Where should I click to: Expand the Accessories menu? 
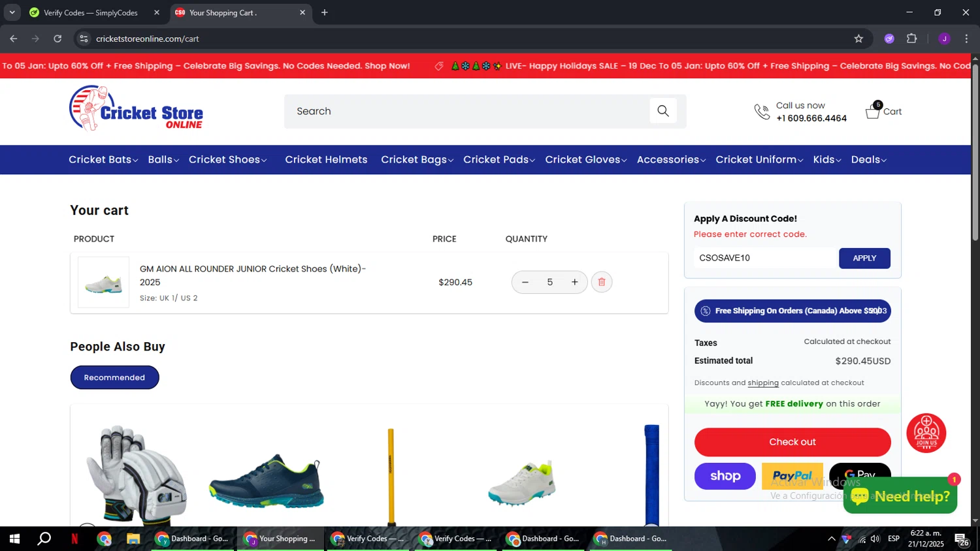pyautogui.click(x=671, y=159)
